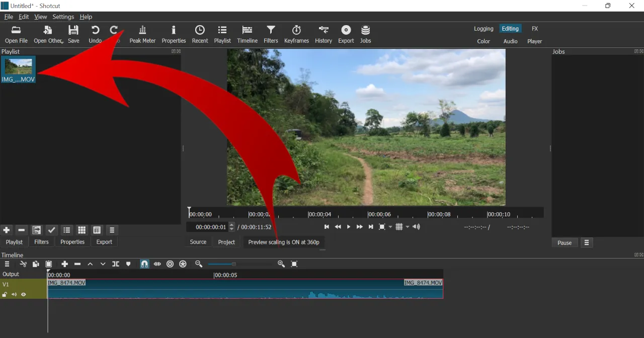
Task: Mute track V1 with speaker icon
Action: pyautogui.click(x=14, y=295)
